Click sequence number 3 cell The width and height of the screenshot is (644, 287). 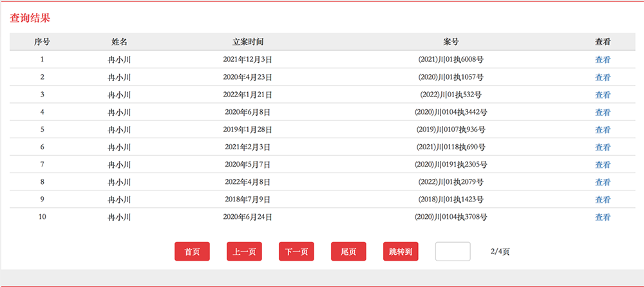(43, 95)
